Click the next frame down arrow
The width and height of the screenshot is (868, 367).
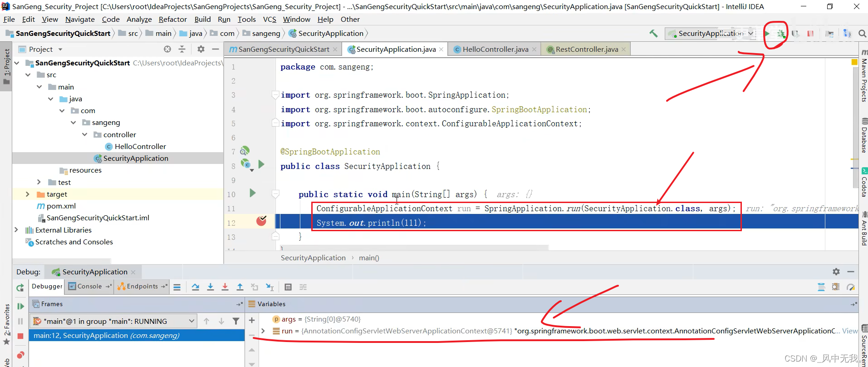point(221,321)
